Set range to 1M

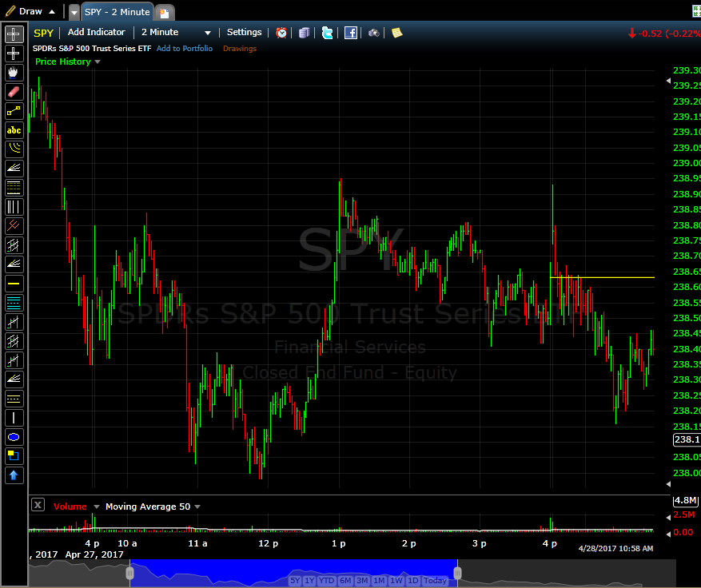click(x=379, y=580)
